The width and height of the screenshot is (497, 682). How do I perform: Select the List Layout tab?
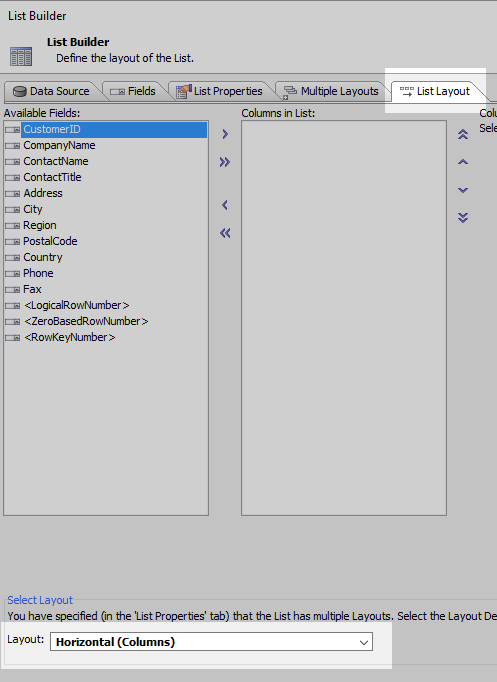click(x=435, y=91)
